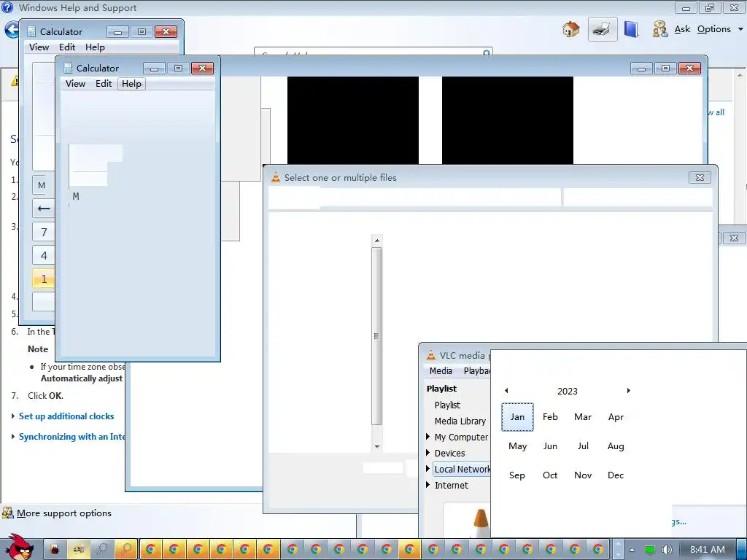This screenshot has height=560, width=747.
Task: Open the ladybug icon in the taskbar
Action: click(55, 550)
